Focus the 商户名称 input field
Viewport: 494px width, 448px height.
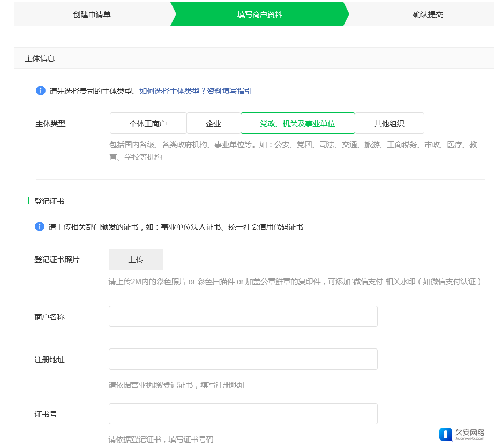tap(243, 316)
